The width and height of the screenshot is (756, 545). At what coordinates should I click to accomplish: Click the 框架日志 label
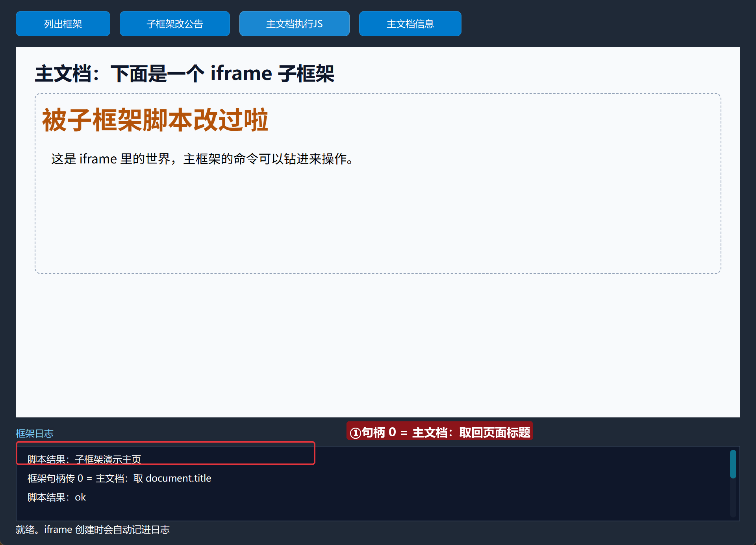35,433
